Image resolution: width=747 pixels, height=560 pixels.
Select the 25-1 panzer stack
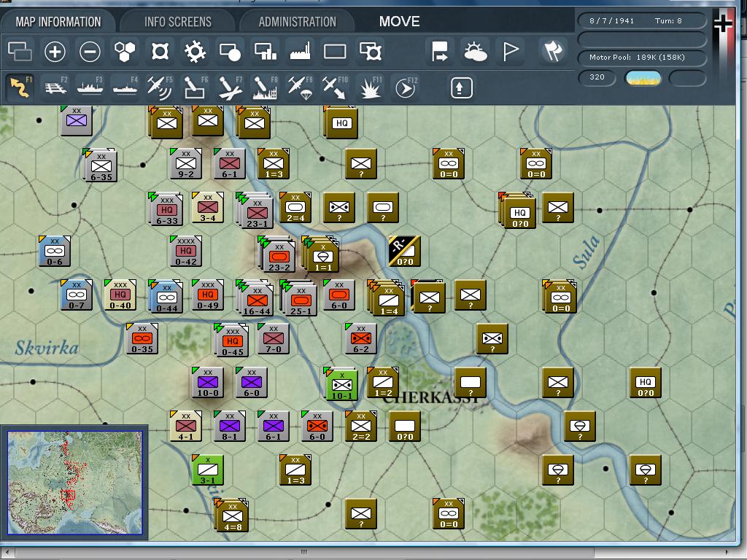(x=300, y=298)
